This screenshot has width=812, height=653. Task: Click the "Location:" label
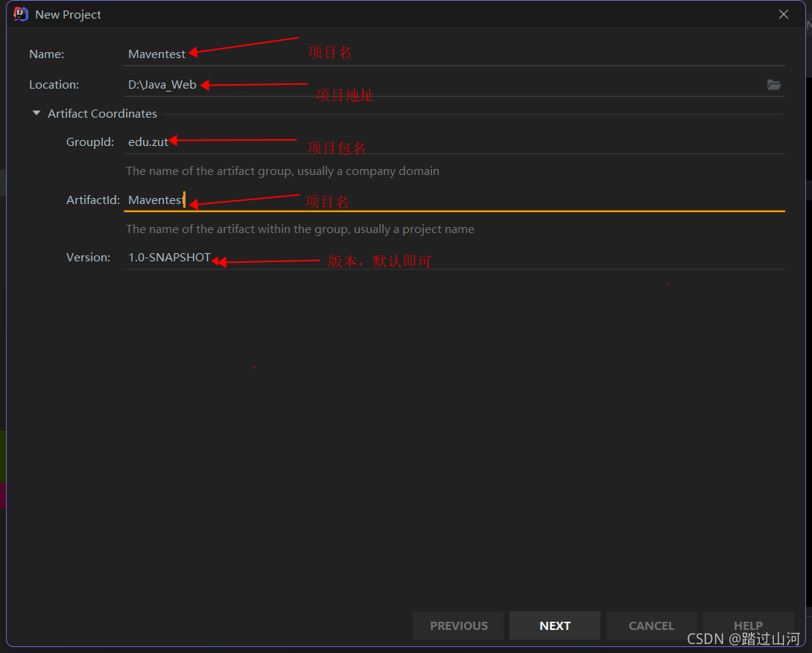54,84
